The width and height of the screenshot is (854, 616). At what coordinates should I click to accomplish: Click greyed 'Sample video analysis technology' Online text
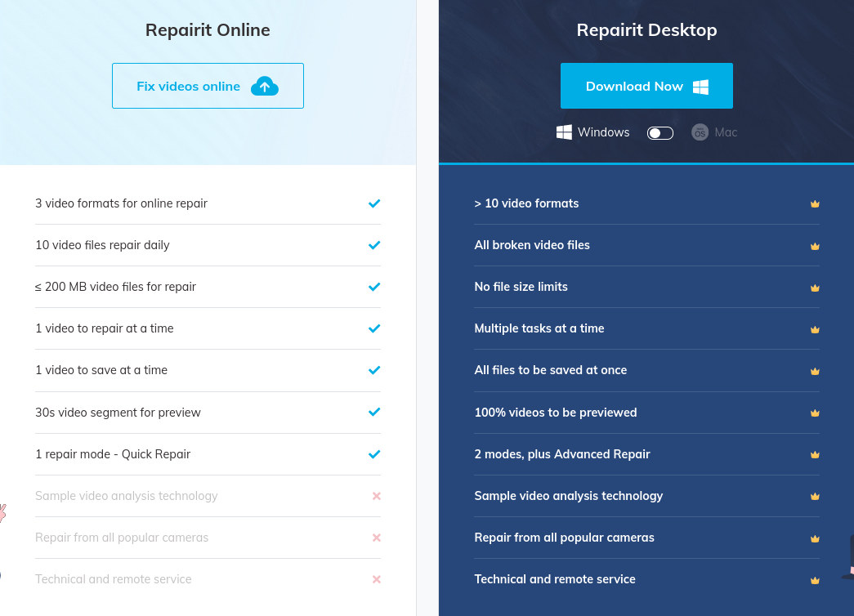click(x=127, y=496)
